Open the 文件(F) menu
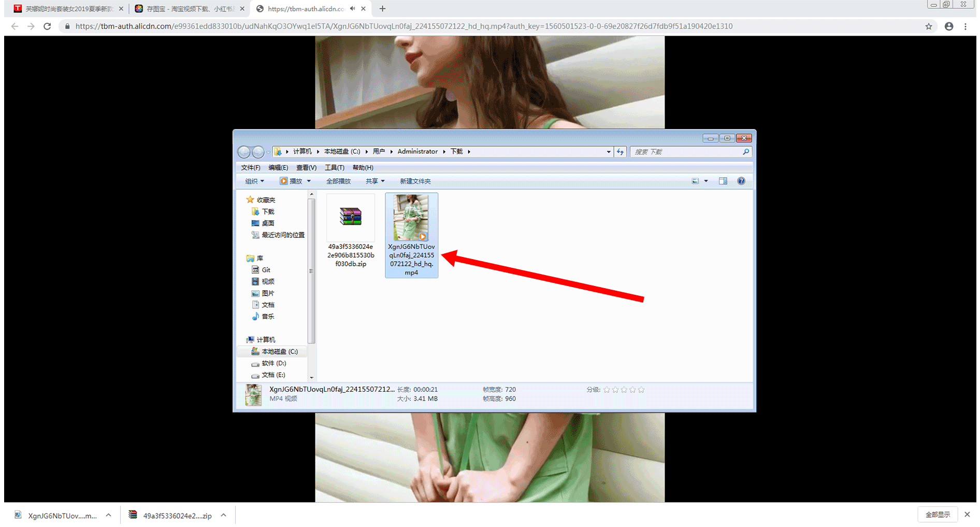This screenshot has height=527, width=980. click(250, 167)
